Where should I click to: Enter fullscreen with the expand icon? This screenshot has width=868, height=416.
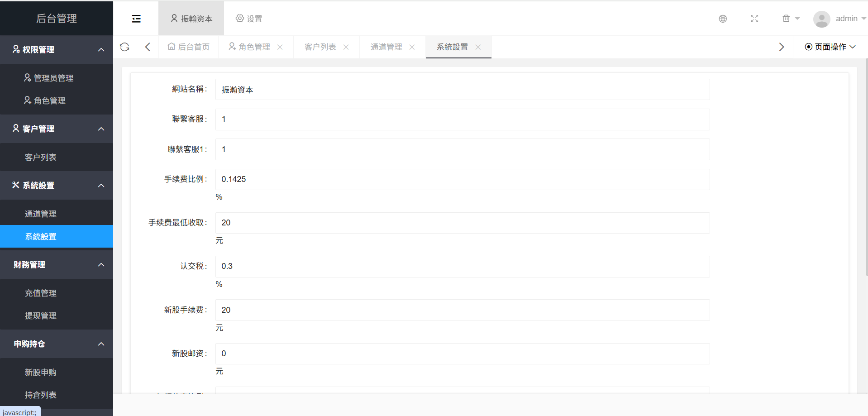[754, 19]
